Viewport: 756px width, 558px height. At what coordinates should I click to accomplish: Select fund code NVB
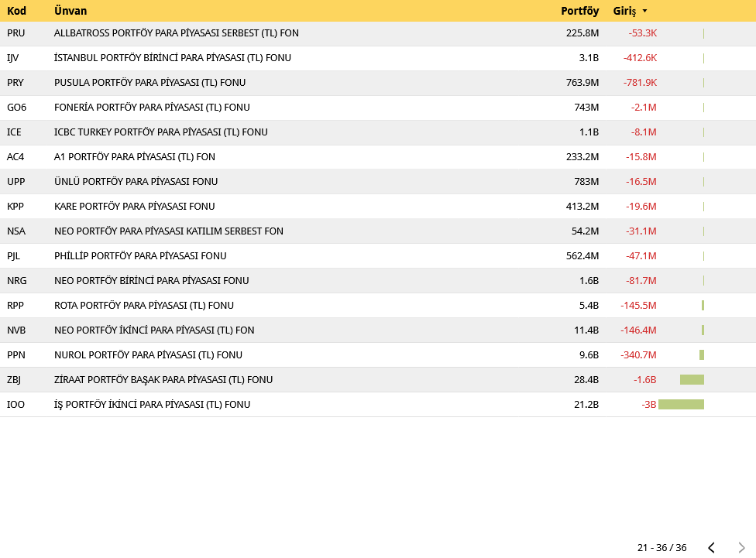point(16,330)
